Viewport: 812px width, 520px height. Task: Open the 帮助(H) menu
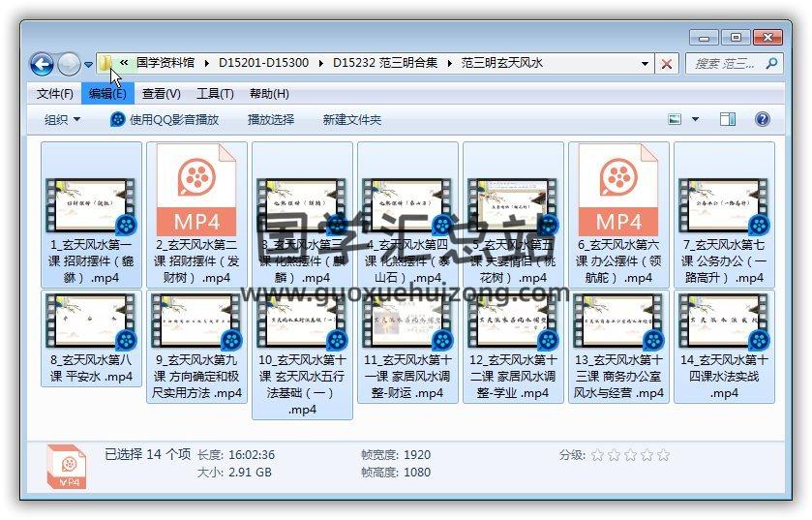point(269,94)
